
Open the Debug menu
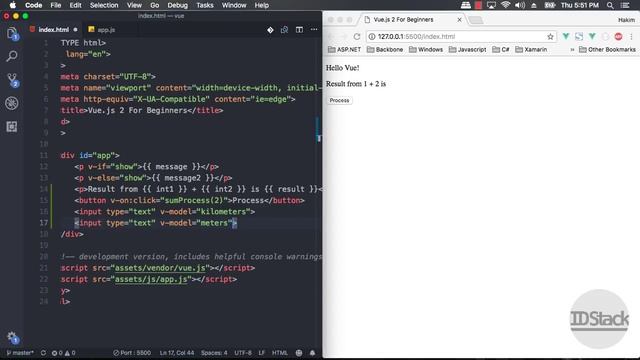[177, 5]
